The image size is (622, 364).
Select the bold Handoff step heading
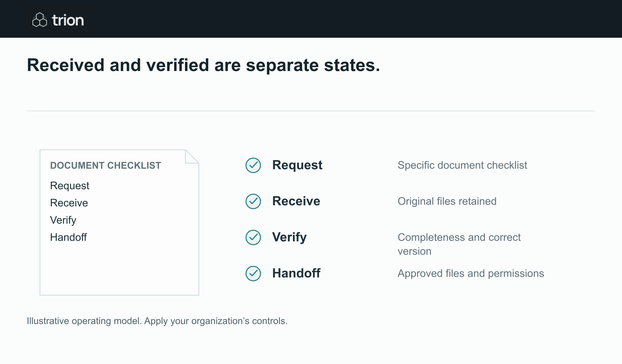click(296, 273)
